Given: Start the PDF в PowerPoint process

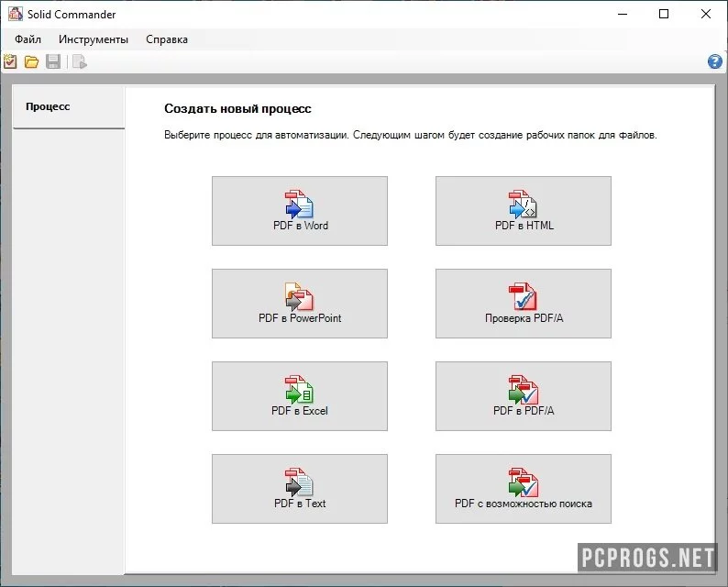Looking at the screenshot, I should point(300,304).
